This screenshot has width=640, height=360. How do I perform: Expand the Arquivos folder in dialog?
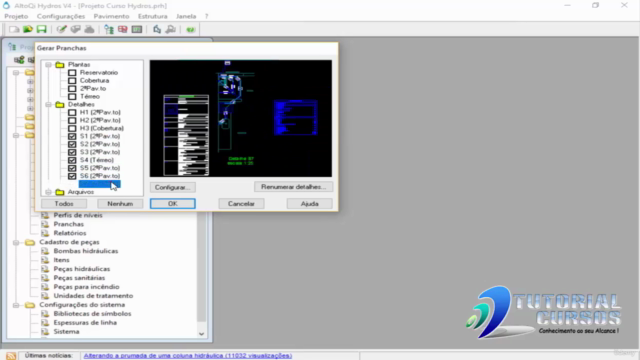pyautogui.click(x=49, y=192)
